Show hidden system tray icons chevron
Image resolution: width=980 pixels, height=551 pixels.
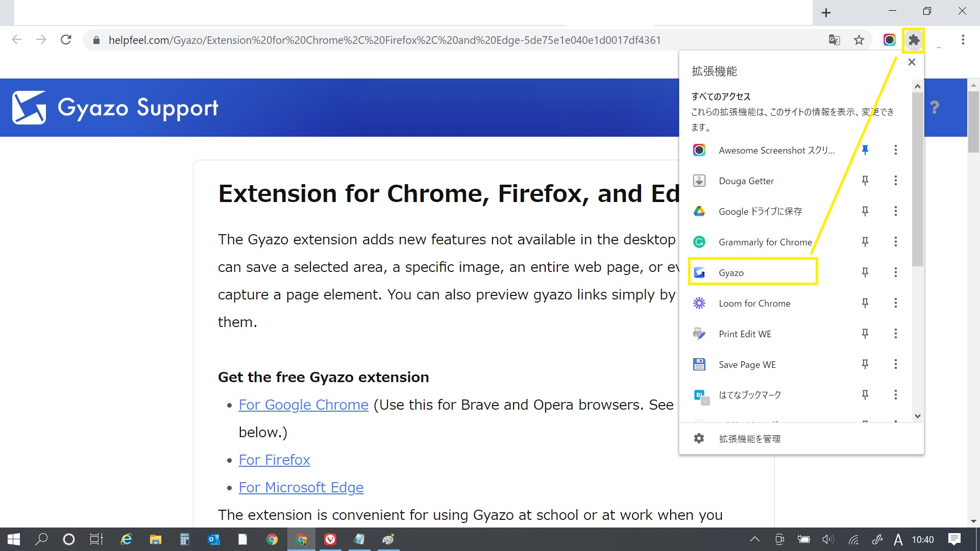pyautogui.click(x=754, y=539)
